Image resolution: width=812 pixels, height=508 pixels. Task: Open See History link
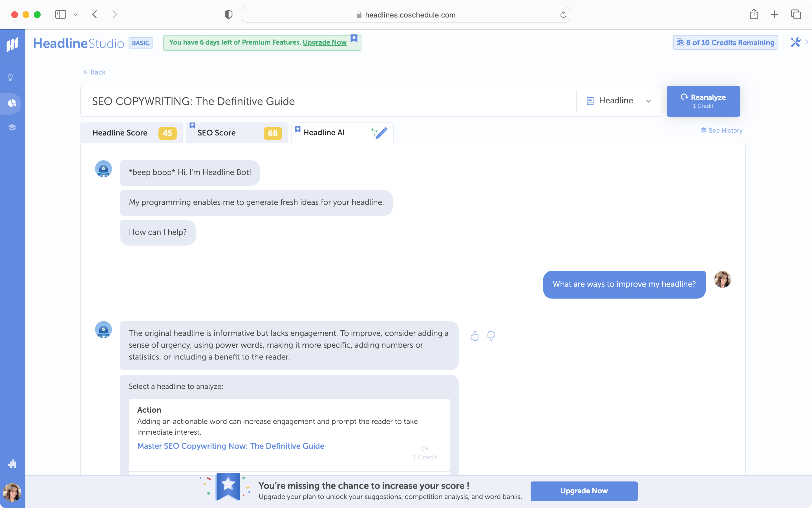click(721, 130)
